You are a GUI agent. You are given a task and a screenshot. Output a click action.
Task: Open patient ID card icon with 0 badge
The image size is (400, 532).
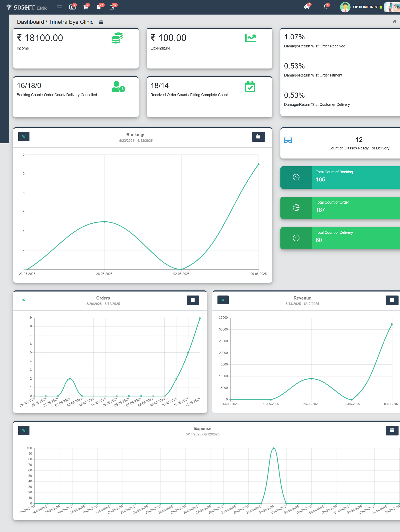[72, 7]
